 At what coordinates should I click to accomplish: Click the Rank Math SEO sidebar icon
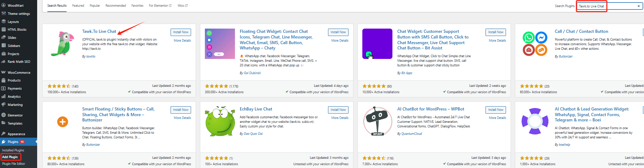click(4, 62)
